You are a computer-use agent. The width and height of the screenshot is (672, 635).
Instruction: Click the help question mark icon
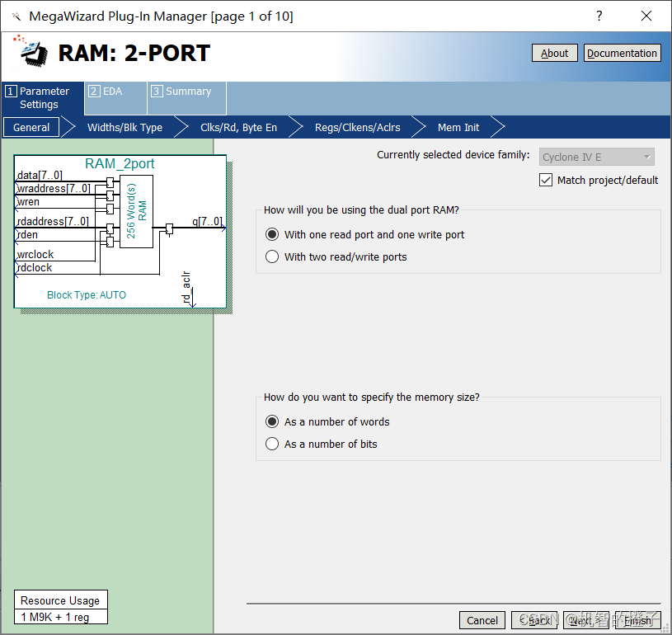pyautogui.click(x=599, y=16)
